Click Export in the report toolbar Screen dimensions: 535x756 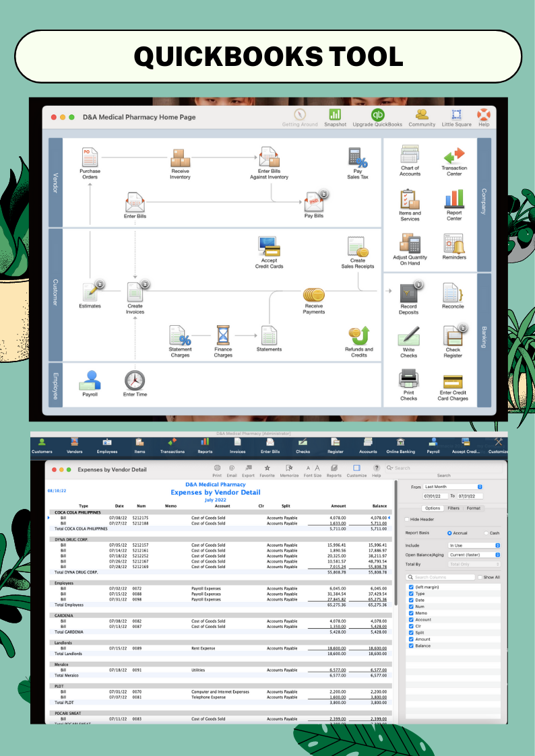pos(248,471)
